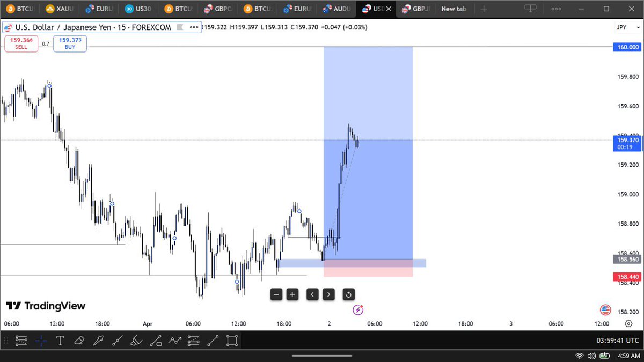Grab the drawing toolbar drag handle

pos(7,340)
